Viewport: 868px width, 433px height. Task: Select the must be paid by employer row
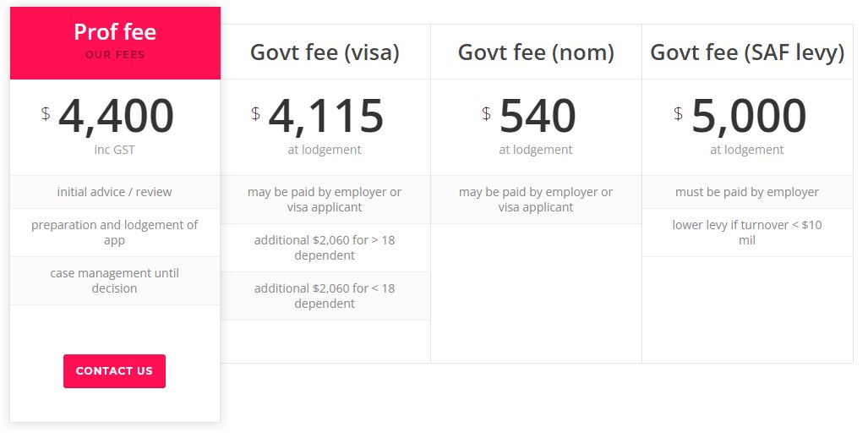coord(747,192)
